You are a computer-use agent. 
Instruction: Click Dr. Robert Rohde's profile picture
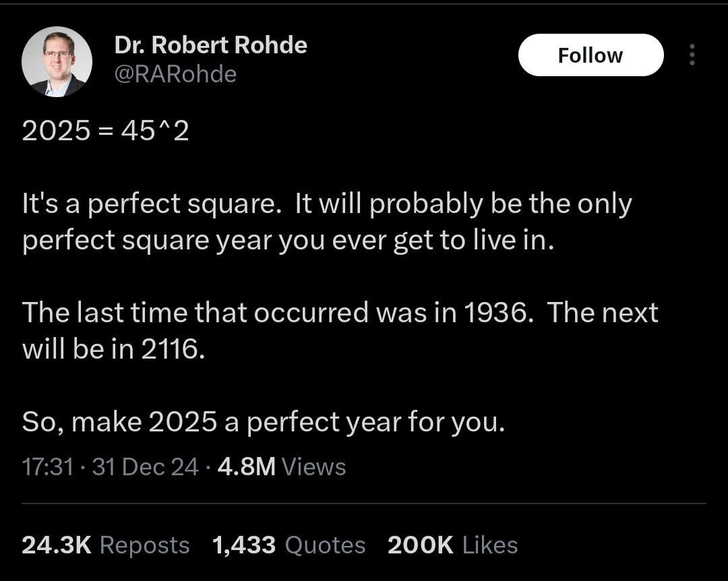pyautogui.click(x=57, y=62)
